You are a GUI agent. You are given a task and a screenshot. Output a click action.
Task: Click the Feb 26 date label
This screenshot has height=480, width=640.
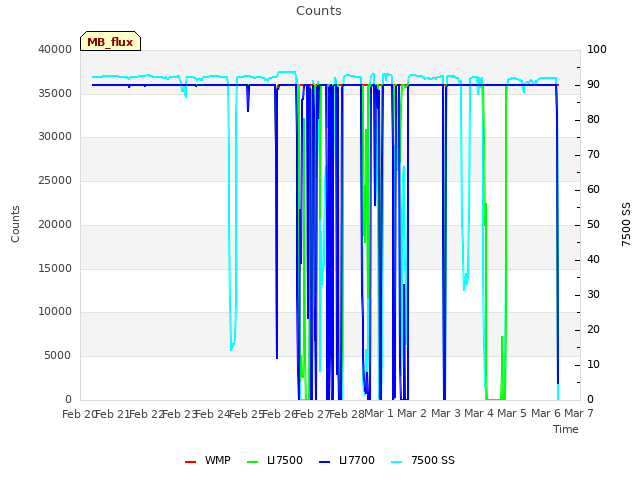279,414
